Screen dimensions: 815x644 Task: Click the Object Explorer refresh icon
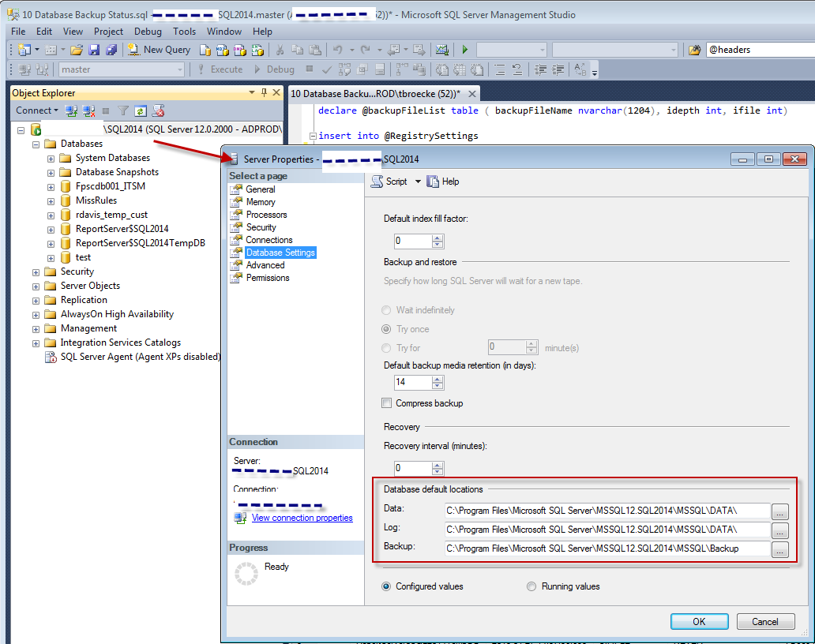pos(141,110)
